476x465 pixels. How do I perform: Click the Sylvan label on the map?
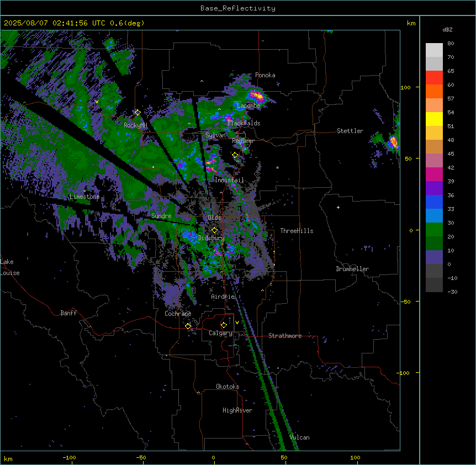(x=215, y=135)
